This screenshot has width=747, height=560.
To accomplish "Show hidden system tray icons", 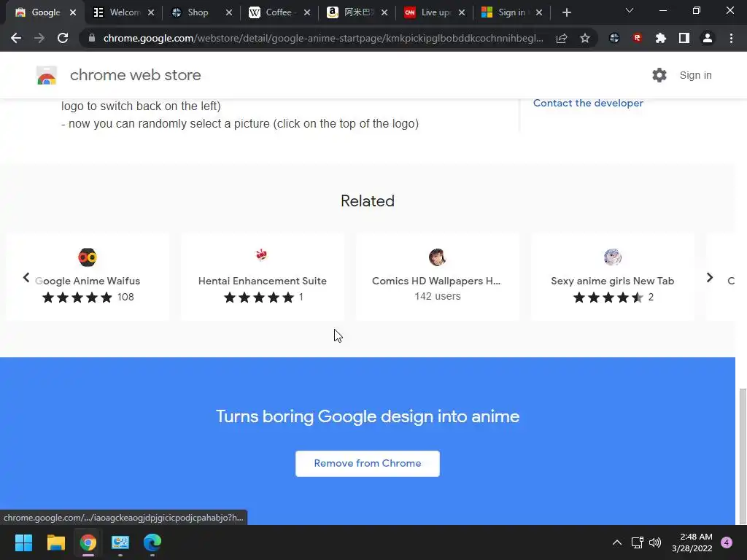I will point(617,542).
